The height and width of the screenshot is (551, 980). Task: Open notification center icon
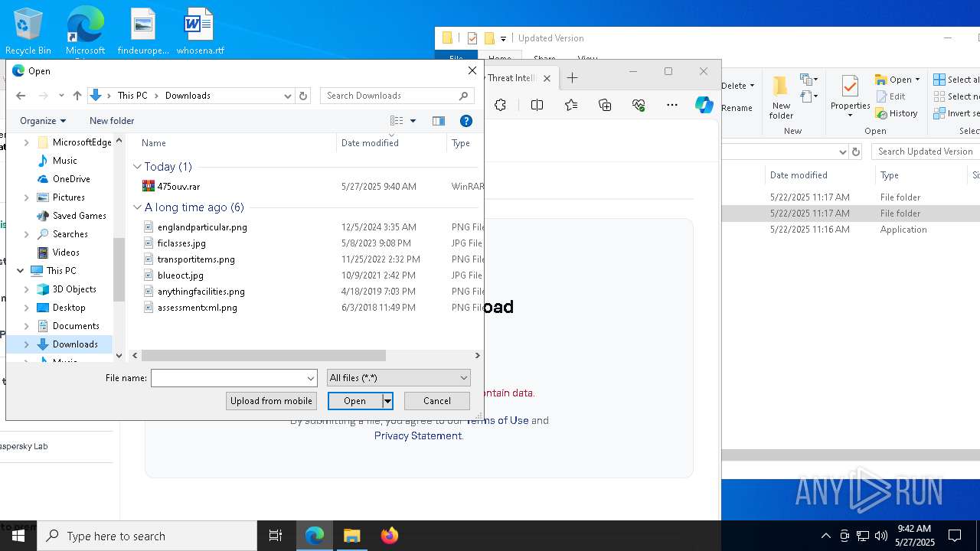pyautogui.click(x=955, y=536)
